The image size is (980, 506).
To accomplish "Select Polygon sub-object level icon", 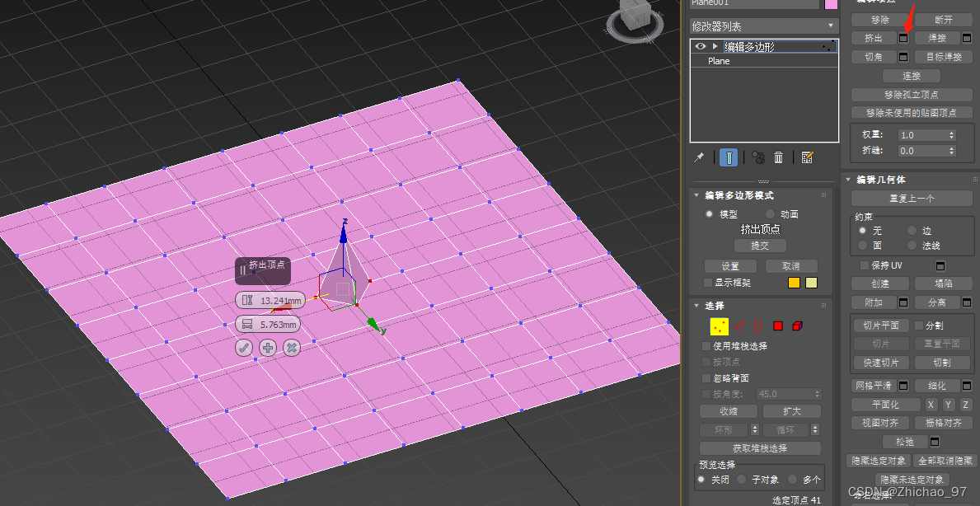I will coord(778,326).
